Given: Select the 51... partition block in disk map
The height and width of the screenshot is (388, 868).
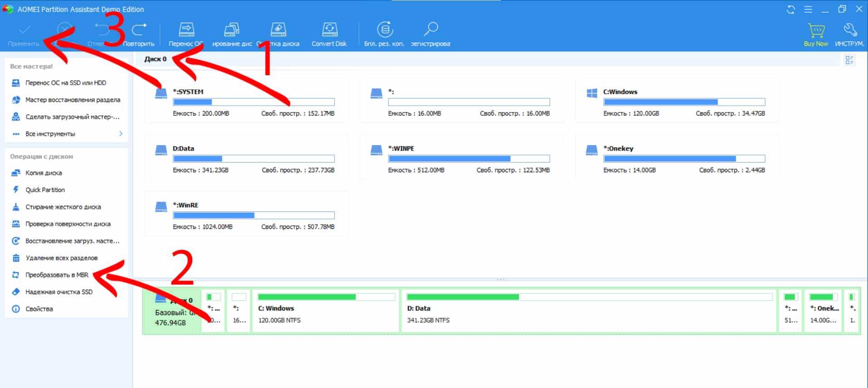Looking at the screenshot, I should (x=790, y=311).
